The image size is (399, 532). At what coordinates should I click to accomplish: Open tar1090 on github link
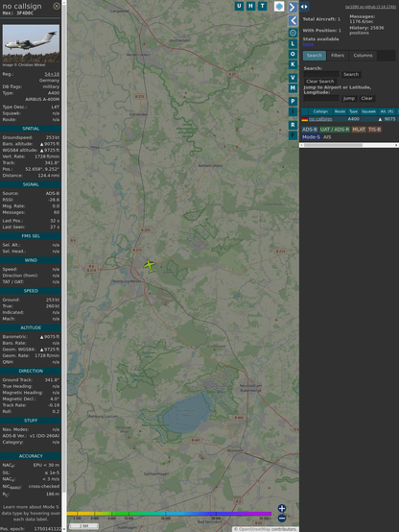click(x=370, y=7)
